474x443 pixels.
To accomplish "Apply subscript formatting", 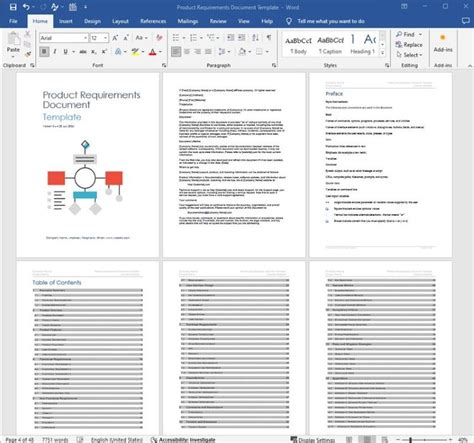I will [x=94, y=52].
